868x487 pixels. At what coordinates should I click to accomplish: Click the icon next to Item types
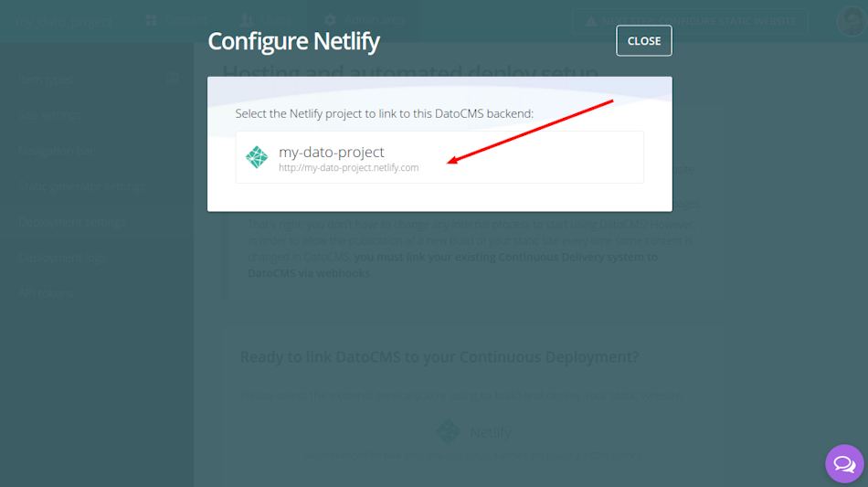(174, 79)
